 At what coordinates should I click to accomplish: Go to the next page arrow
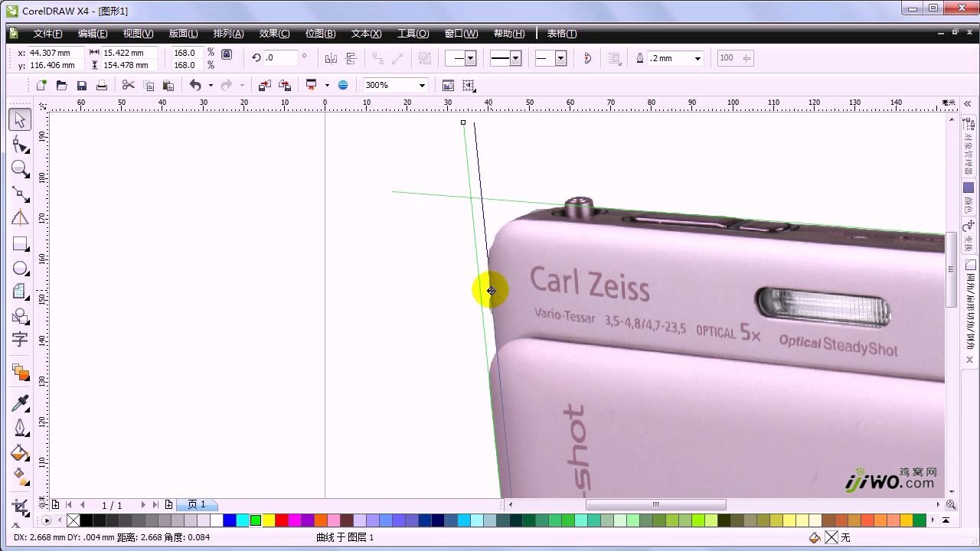[x=143, y=505]
